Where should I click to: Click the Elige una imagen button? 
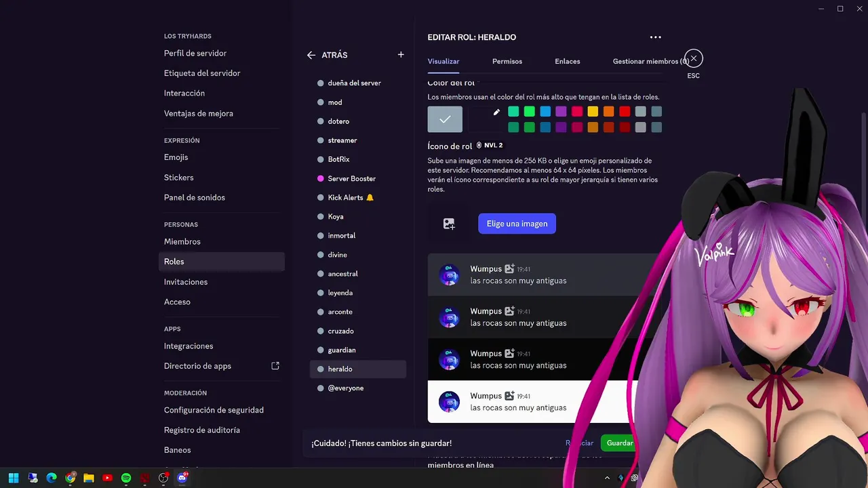click(x=517, y=224)
